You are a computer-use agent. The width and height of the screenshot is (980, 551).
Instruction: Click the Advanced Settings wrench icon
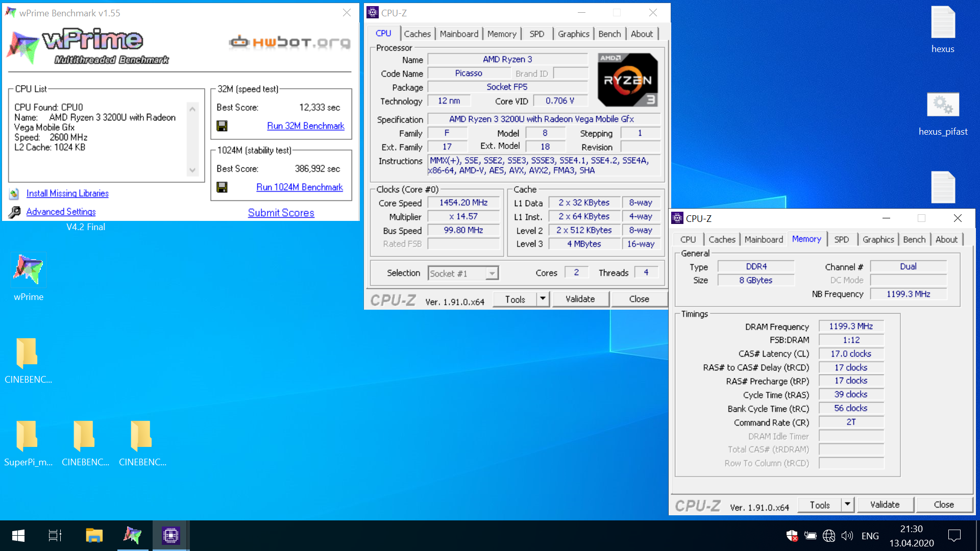click(15, 212)
